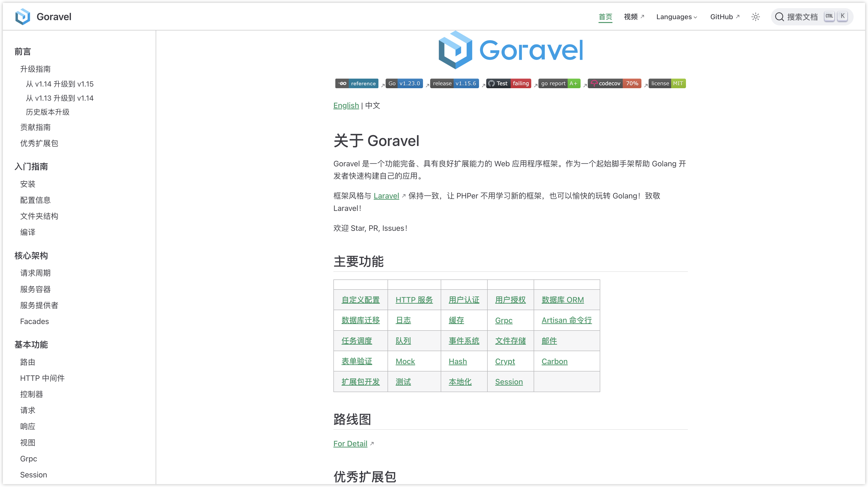
Task: Open the Session link in the table
Action: click(x=509, y=382)
